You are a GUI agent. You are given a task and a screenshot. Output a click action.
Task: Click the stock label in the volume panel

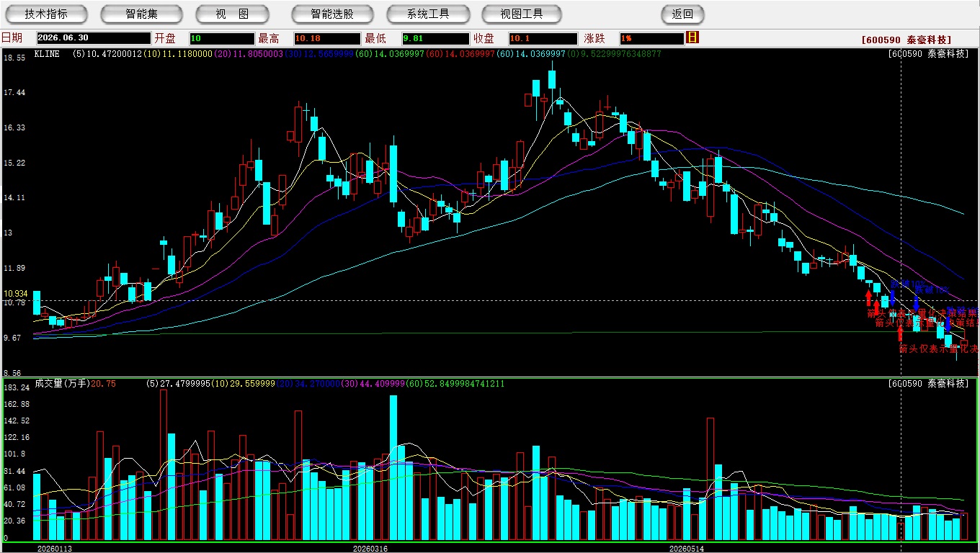928,384
